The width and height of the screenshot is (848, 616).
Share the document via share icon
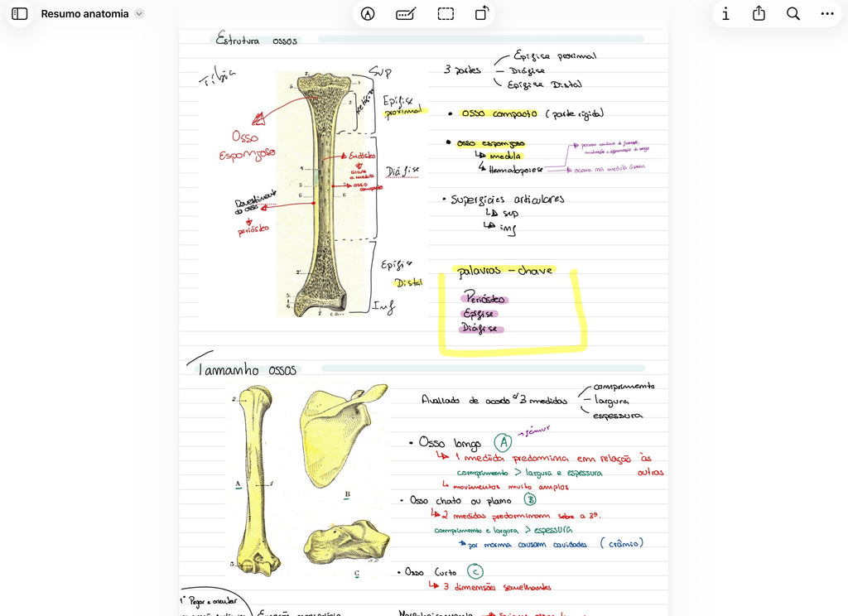pyautogui.click(x=759, y=13)
